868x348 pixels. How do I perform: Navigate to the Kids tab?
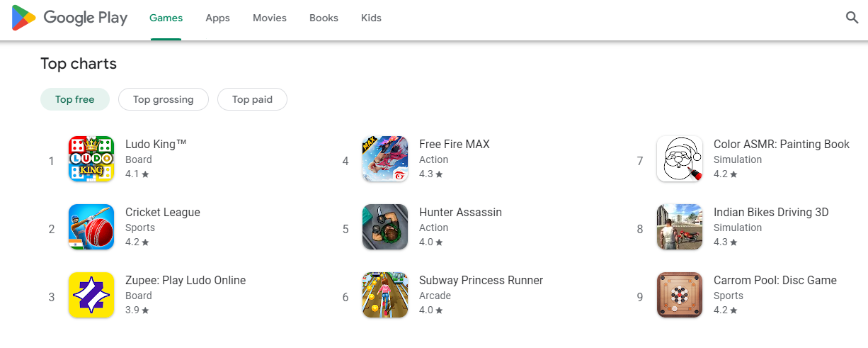(371, 18)
